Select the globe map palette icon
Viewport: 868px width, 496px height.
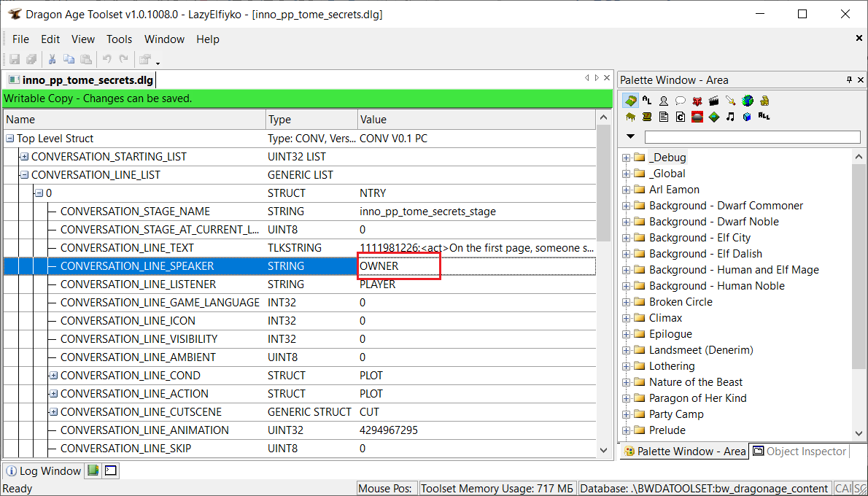click(747, 101)
